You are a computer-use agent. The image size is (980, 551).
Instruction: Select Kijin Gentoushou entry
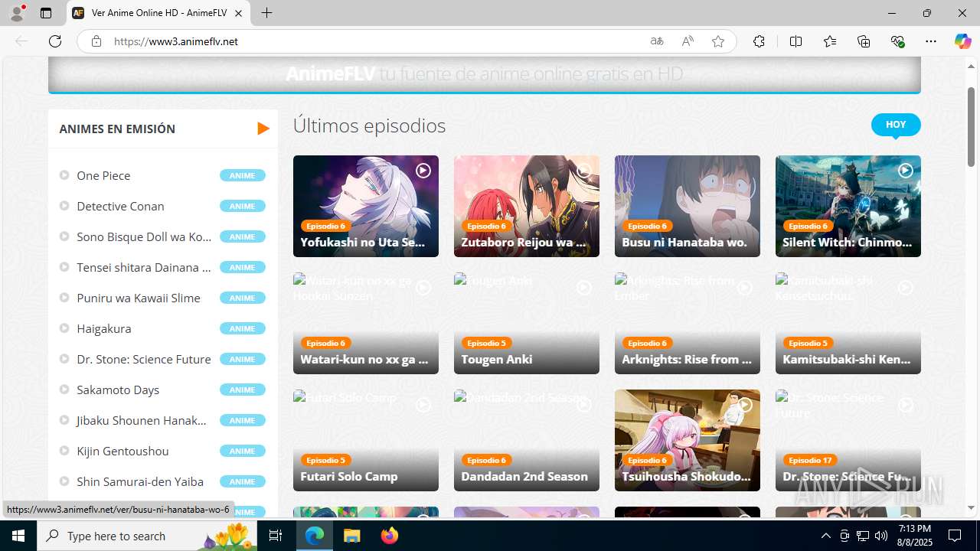point(122,451)
